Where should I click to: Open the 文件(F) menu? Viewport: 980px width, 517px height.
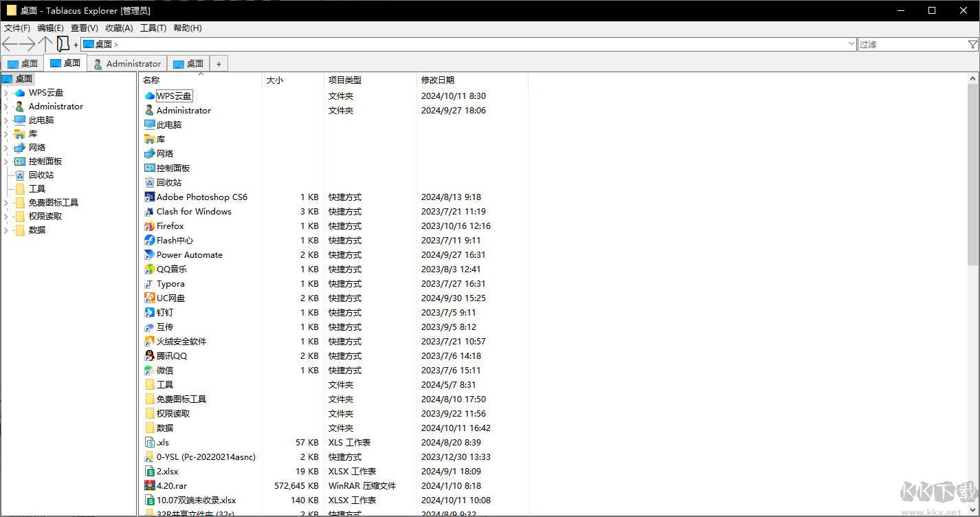click(x=17, y=28)
